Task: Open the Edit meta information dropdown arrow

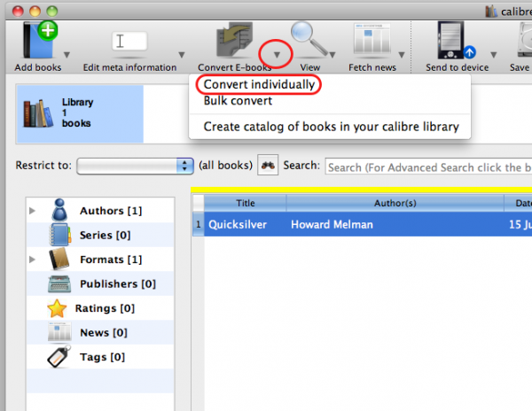Action: [182, 55]
